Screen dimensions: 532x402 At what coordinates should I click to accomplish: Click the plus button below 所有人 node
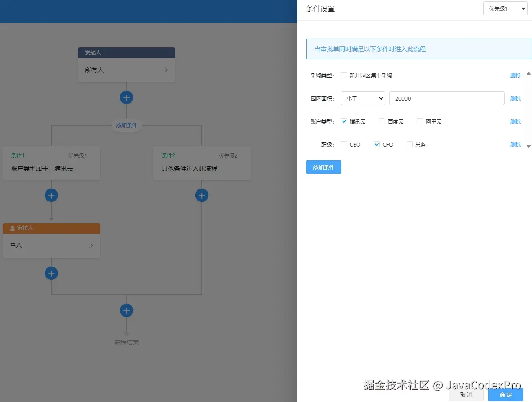coord(127,97)
